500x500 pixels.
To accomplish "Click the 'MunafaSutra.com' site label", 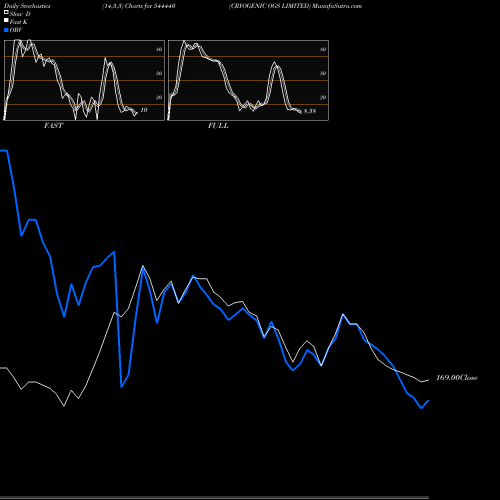I will 337,6.
